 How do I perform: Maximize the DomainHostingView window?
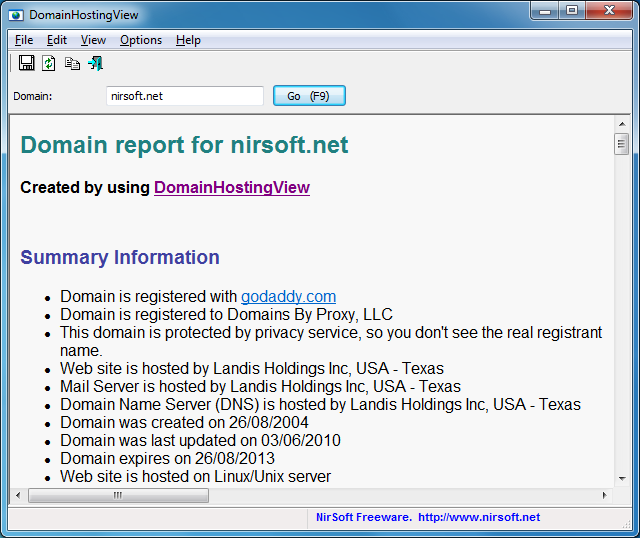coord(572,11)
